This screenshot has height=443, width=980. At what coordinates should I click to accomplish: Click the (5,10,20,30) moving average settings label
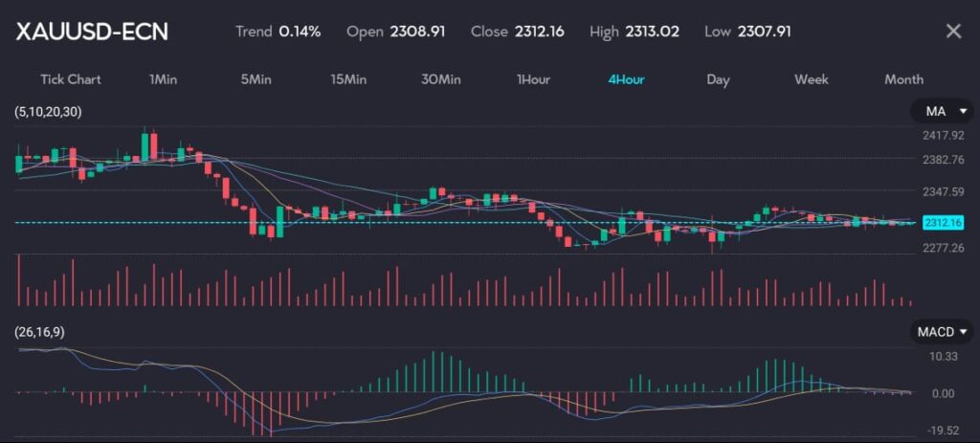(48, 112)
